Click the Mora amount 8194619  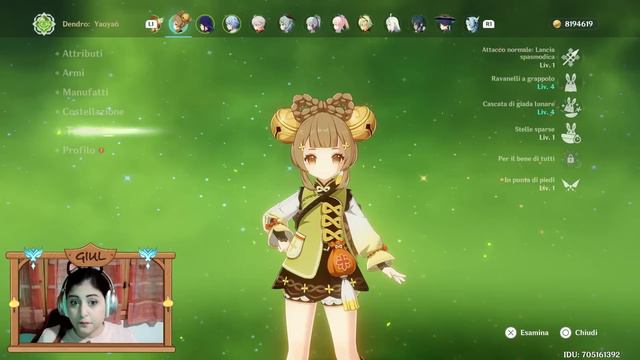pyautogui.click(x=579, y=24)
